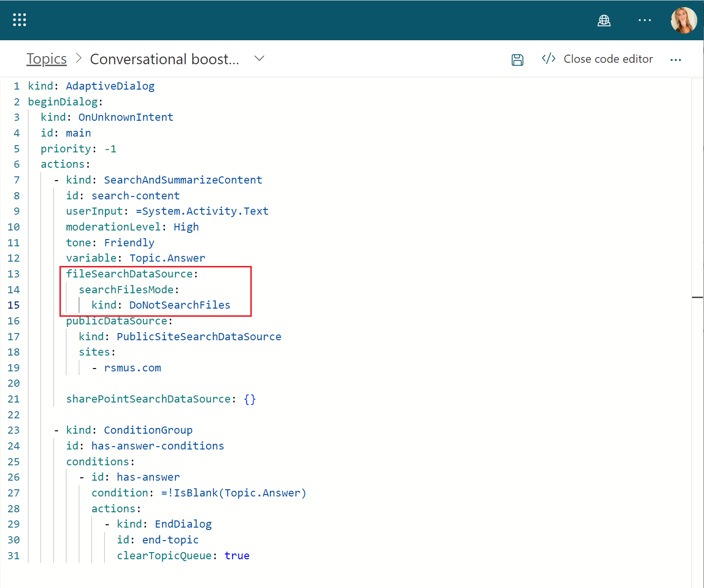Click actions: key on line 6

65,164
